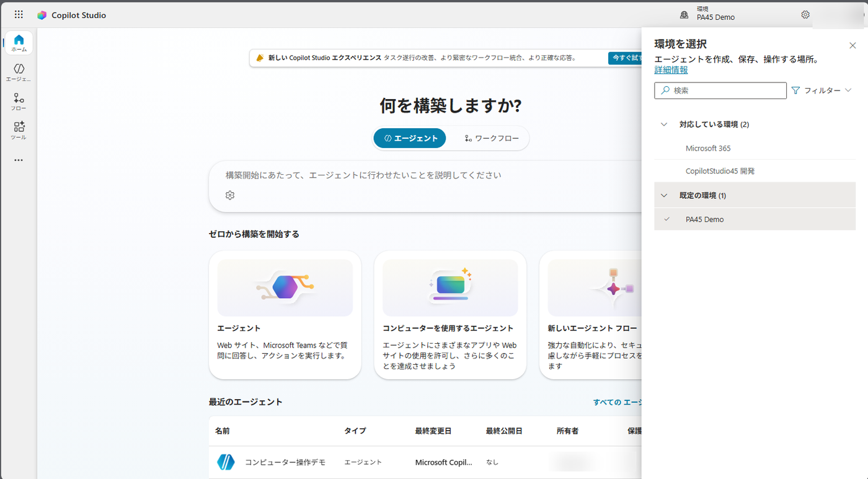
Task: Click the コンピューター操作デモ agent icon
Action: (x=226, y=462)
